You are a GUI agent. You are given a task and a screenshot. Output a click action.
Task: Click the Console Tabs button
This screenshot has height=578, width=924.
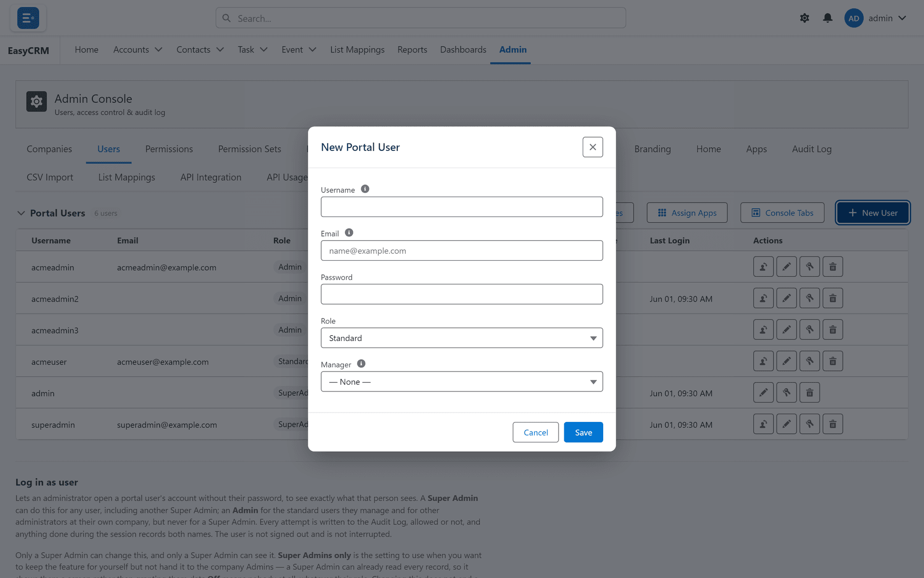[x=782, y=213]
